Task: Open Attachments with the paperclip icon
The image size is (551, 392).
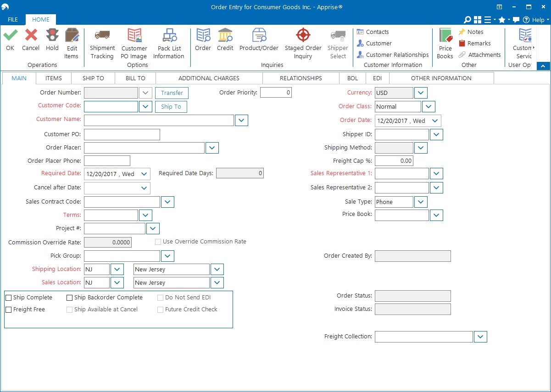Action: [479, 55]
